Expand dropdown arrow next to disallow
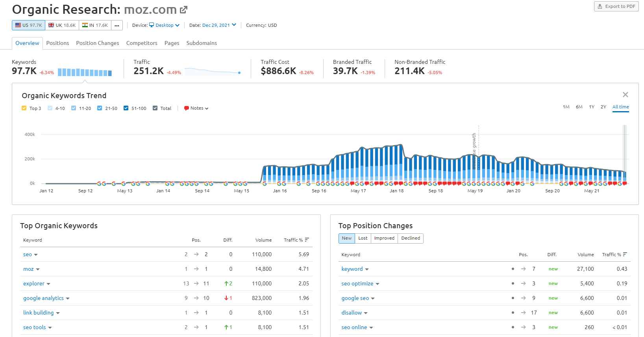The width and height of the screenshot is (644, 337). tap(366, 313)
